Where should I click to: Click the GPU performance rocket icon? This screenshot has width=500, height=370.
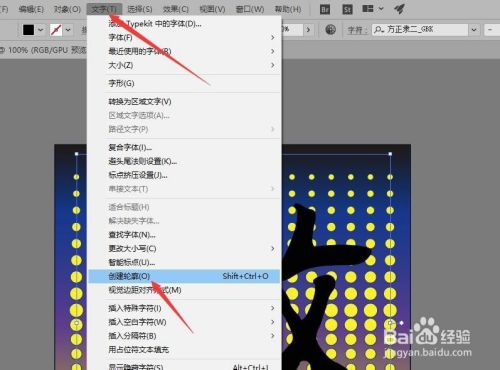pyautogui.click(x=399, y=9)
